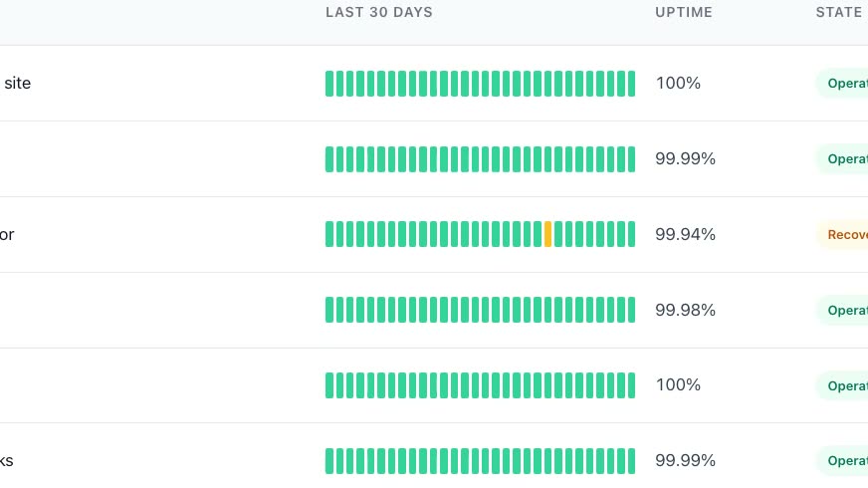
Task: Click the 100% uptime in the site row
Action: click(678, 83)
